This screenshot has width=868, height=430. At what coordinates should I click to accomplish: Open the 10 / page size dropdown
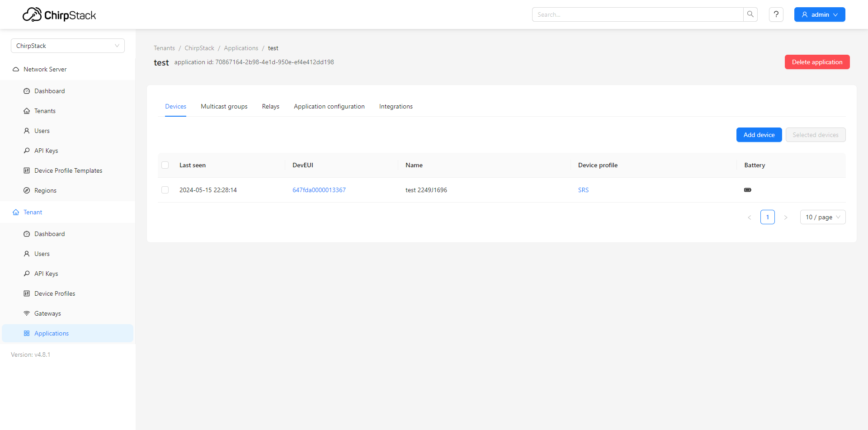822,217
